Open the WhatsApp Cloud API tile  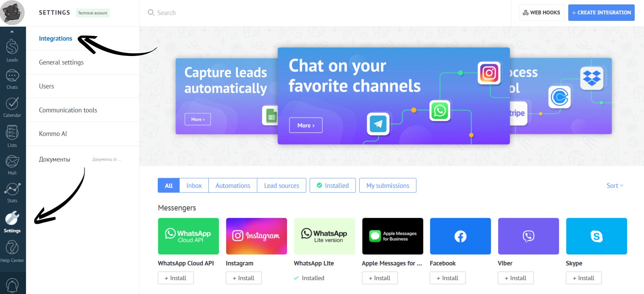(188, 236)
